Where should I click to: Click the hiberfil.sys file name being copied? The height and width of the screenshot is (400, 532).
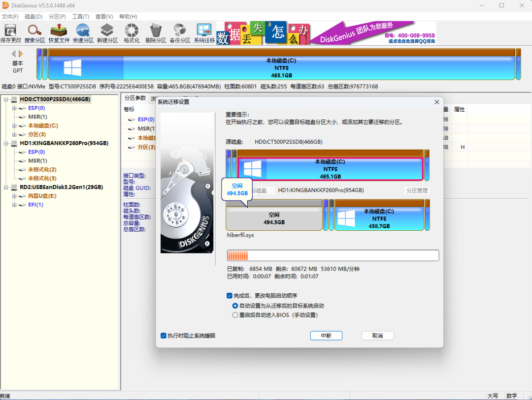(x=240, y=235)
